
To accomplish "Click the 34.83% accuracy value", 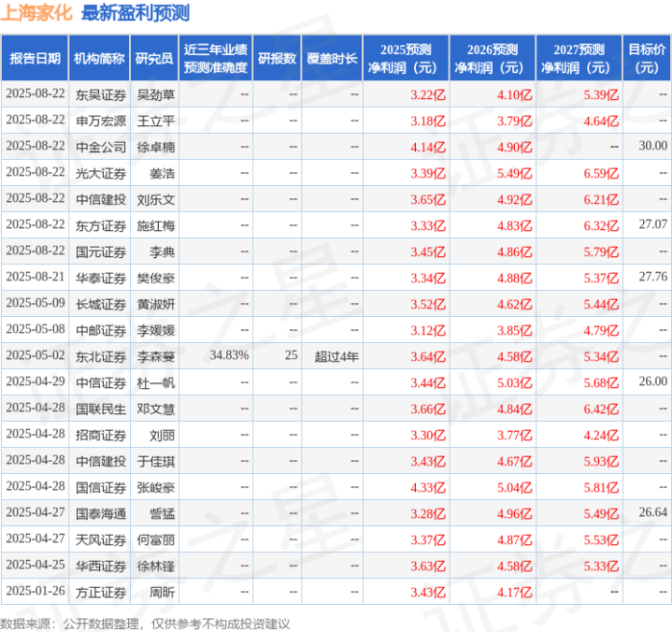I will tap(229, 355).
